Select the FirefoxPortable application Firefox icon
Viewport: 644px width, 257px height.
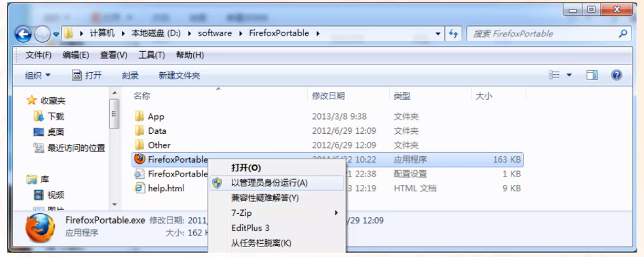pyautogui.click(x=139, y=159)
